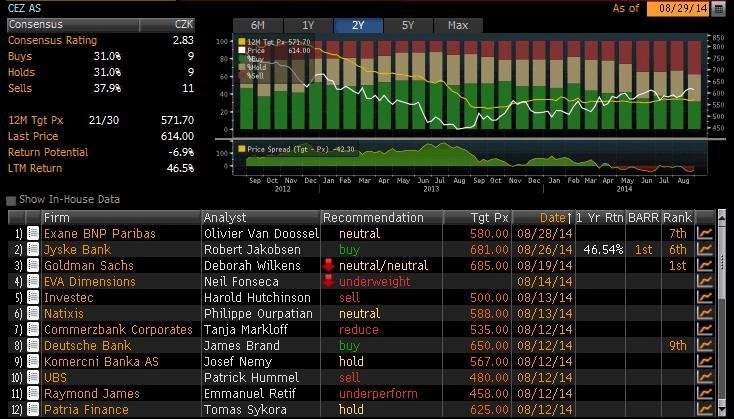This screenshot has height=419, width=734.
Task: Sort by the BARR column header
Action: click(x=644, y=217)
